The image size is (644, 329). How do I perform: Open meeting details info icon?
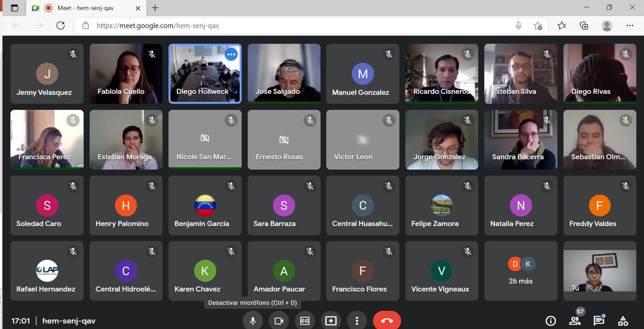pyautogui.click(x=550, y=321)
